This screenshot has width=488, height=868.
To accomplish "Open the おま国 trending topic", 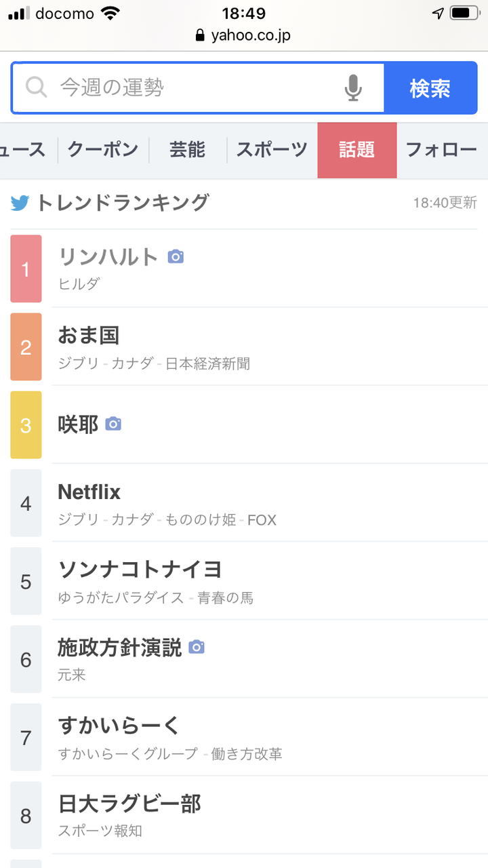I will click(89, 335).
